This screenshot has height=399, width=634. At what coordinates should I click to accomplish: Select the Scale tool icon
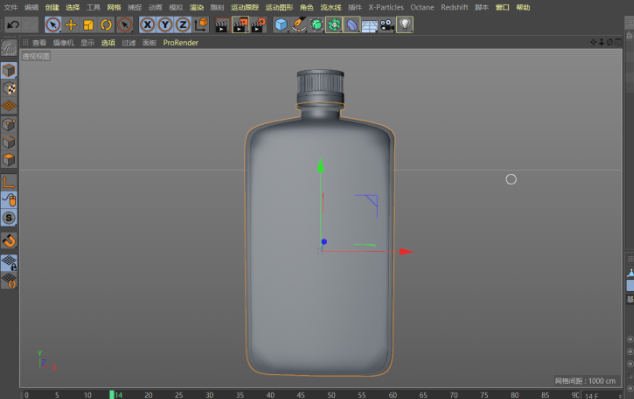tap(89, 25)
